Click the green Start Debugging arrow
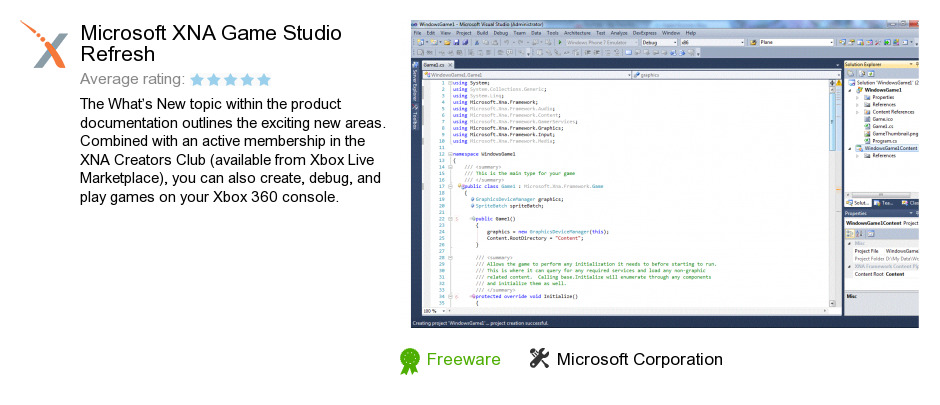 [559, 43]
